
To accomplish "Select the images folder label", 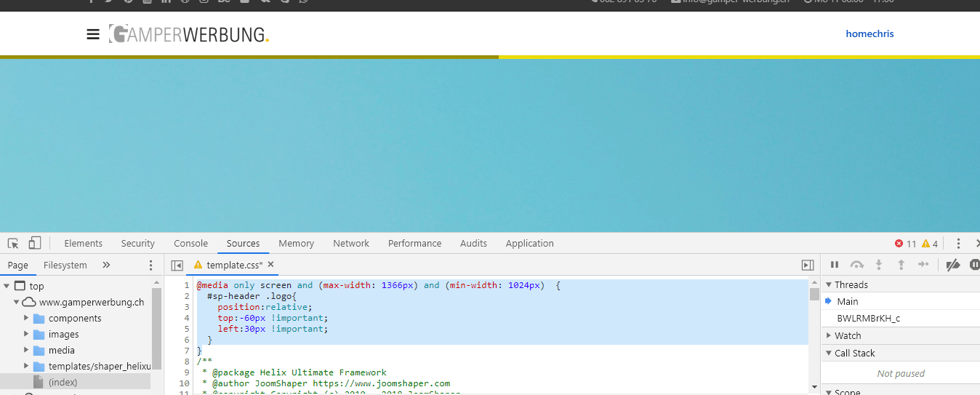I will point(63,335).
